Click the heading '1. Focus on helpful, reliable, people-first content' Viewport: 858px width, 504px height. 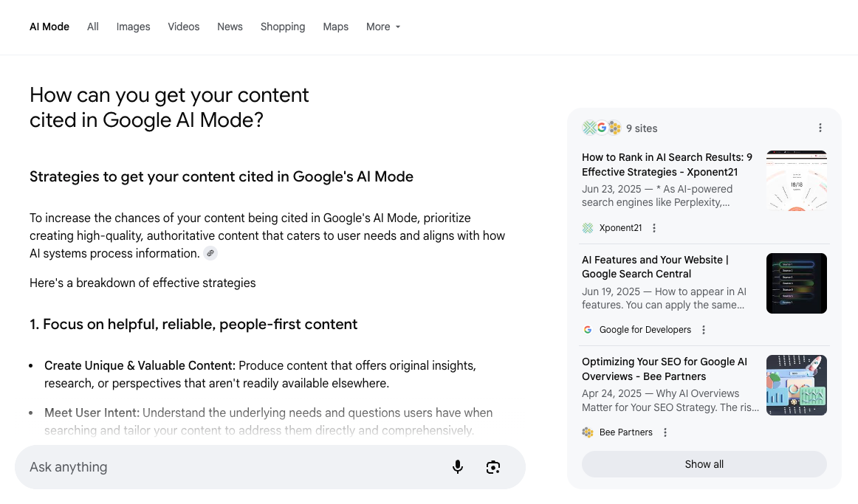tap(193, 324)
